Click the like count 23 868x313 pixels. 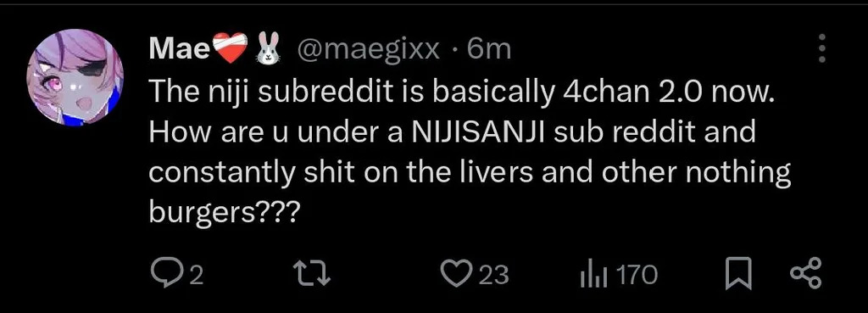coord(493,275)
